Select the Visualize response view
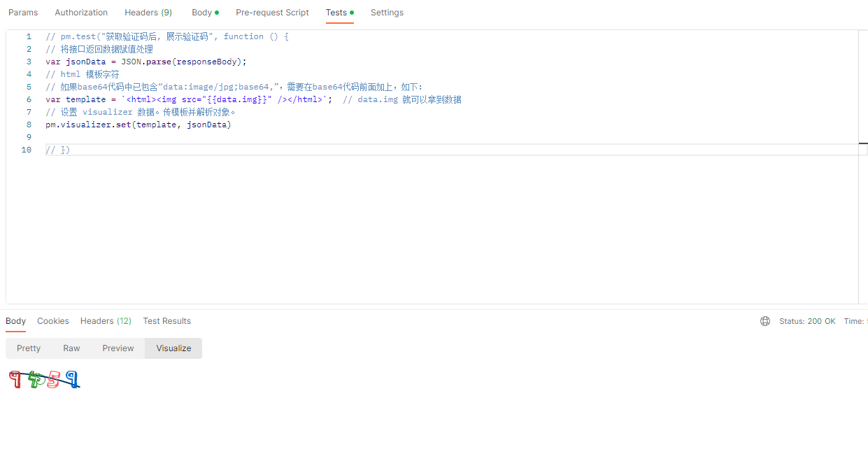This screenshot has width=868, height=454. (x=173, y=348)
